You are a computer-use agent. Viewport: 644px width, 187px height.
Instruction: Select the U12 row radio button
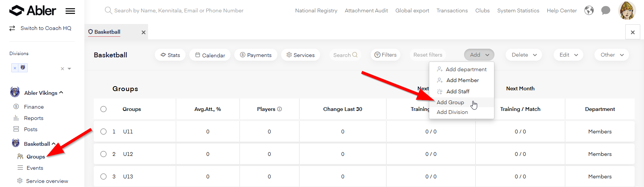click(103, 154)
